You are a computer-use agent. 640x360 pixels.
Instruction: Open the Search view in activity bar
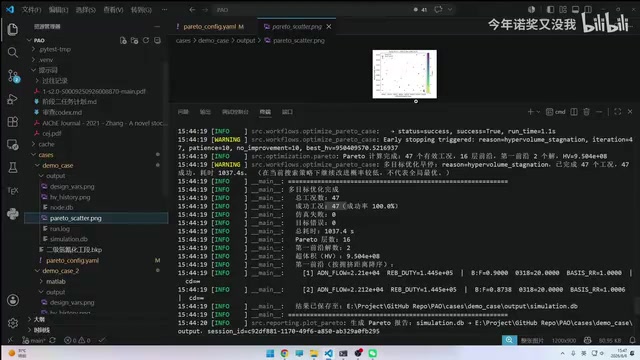13,52
